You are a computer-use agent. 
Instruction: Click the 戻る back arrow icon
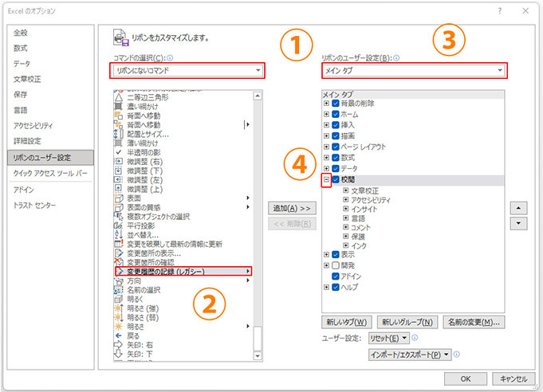click(119, 335)
